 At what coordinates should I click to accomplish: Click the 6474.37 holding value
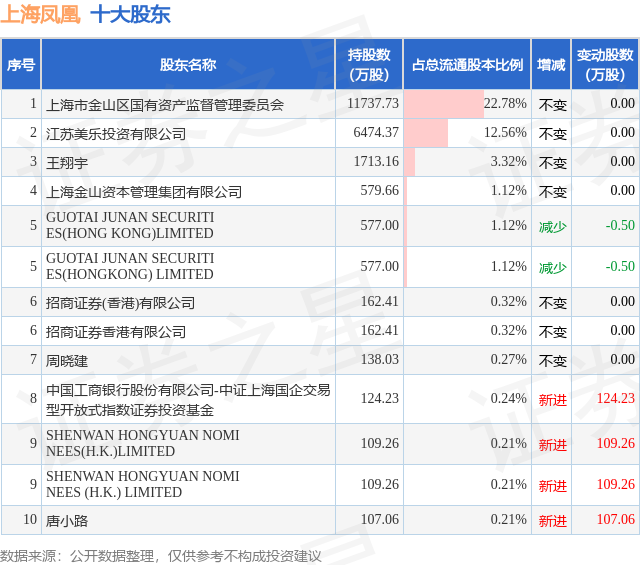pyautogui.click(x=376, y=132)
